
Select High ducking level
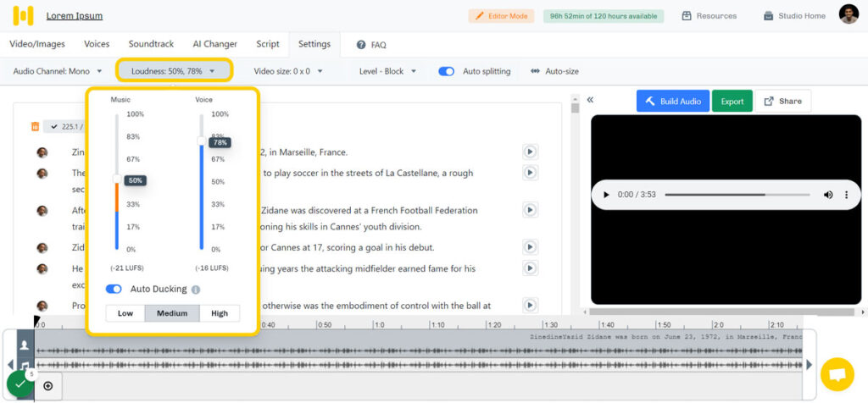[x=220, y=313]
